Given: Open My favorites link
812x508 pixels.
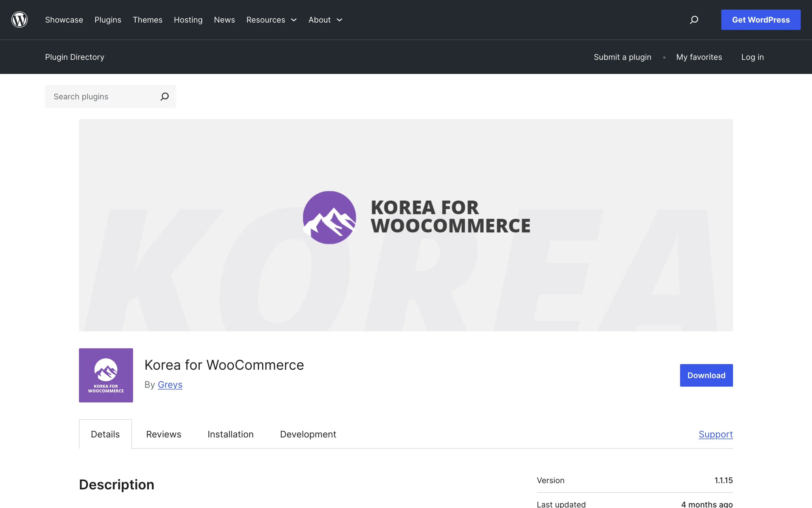Looking at the screenshot, I should pyautogui.click(x=699, y=57).
